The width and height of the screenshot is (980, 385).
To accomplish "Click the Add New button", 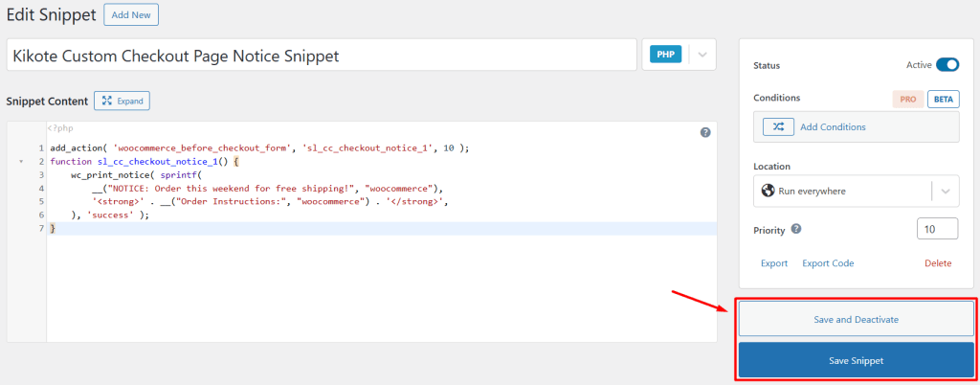I will coord(131,15).
